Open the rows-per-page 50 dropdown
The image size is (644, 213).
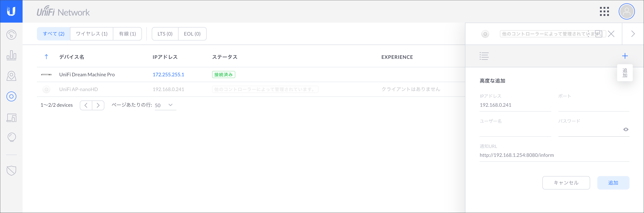(165, 105)
